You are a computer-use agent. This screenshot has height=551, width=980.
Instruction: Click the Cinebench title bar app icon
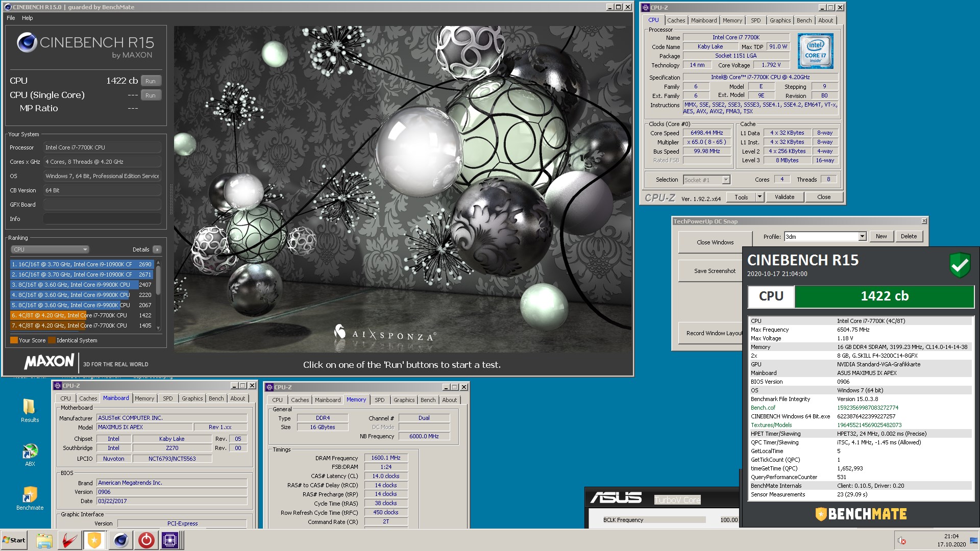coord(8,7)
